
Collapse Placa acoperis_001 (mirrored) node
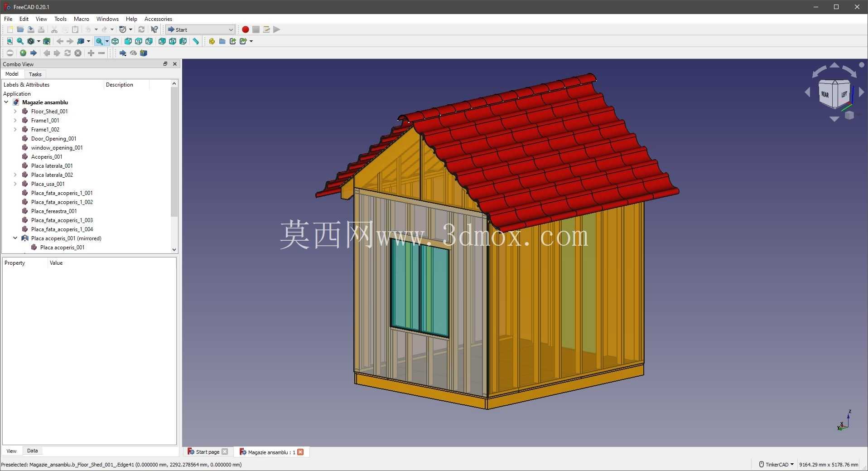(x=15, y=238)
